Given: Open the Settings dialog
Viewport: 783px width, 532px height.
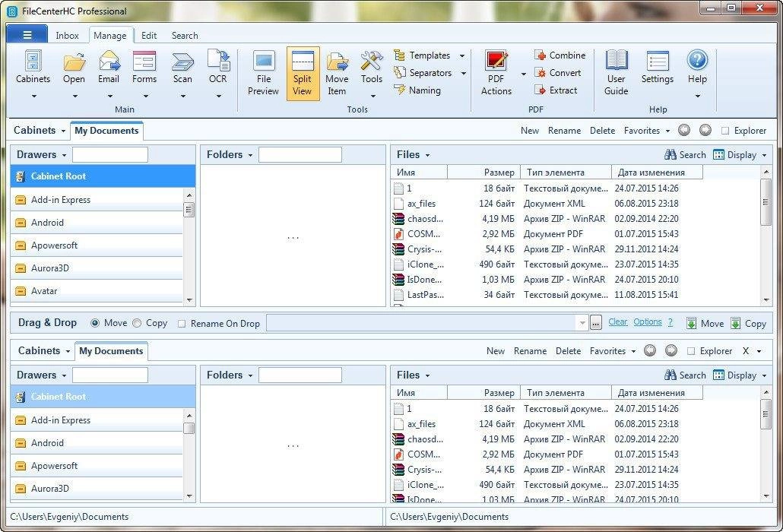Looking at the screenshot, I should tap(657, 68).
